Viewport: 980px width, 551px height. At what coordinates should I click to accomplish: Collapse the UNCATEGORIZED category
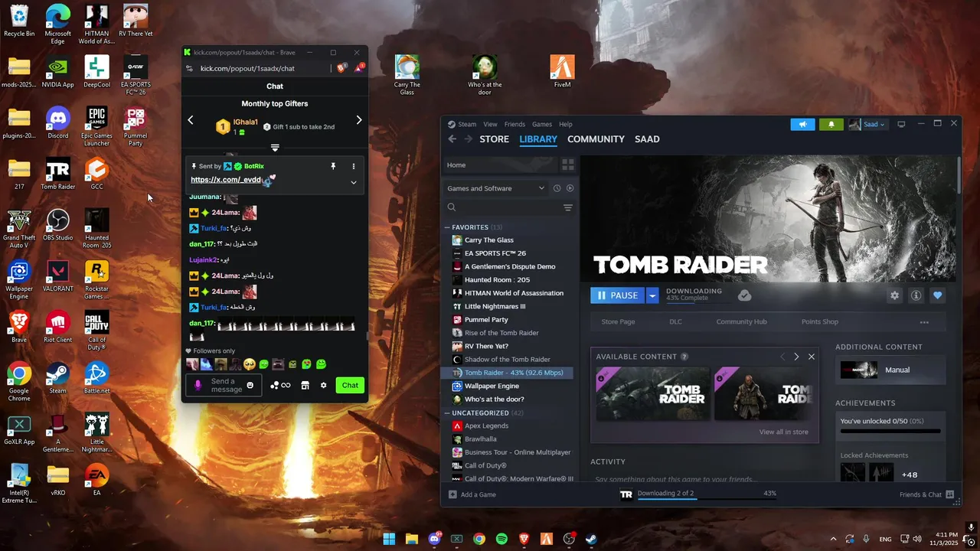(x=447, y=412)
